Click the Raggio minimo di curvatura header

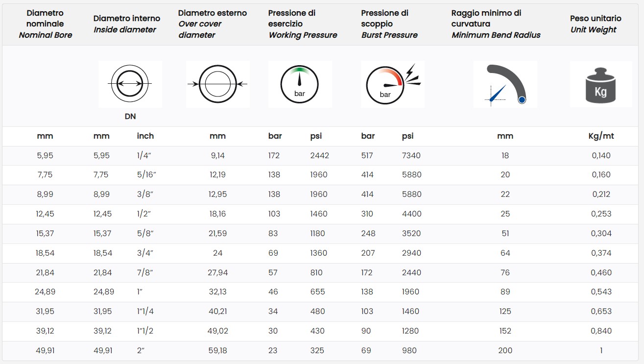[x=496, y=24]
